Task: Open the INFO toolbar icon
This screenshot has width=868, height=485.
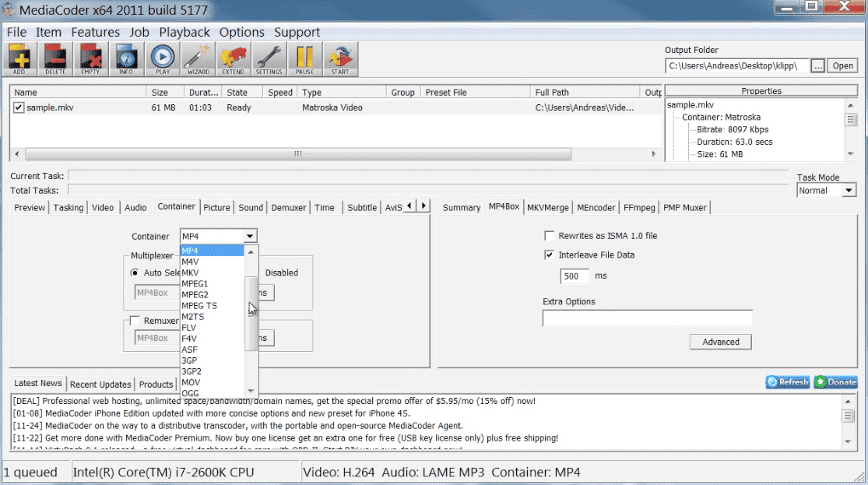Action: pyautogui.click(x=126, y=58)
